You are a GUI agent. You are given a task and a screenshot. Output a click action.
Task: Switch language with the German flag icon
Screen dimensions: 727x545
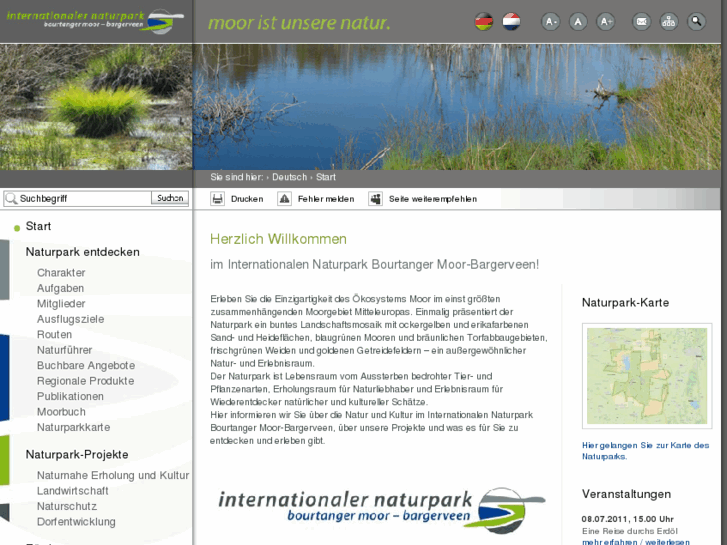[x=484, y=22]
